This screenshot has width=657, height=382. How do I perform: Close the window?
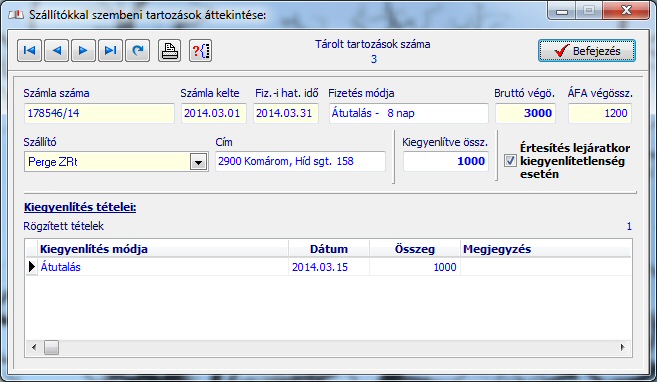tap(626, 10)
